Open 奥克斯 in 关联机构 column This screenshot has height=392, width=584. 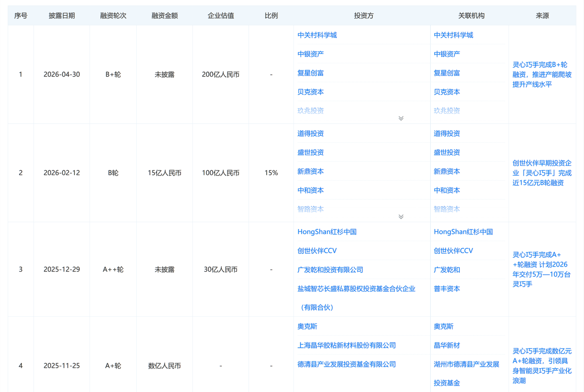click(x=443, y=326)
